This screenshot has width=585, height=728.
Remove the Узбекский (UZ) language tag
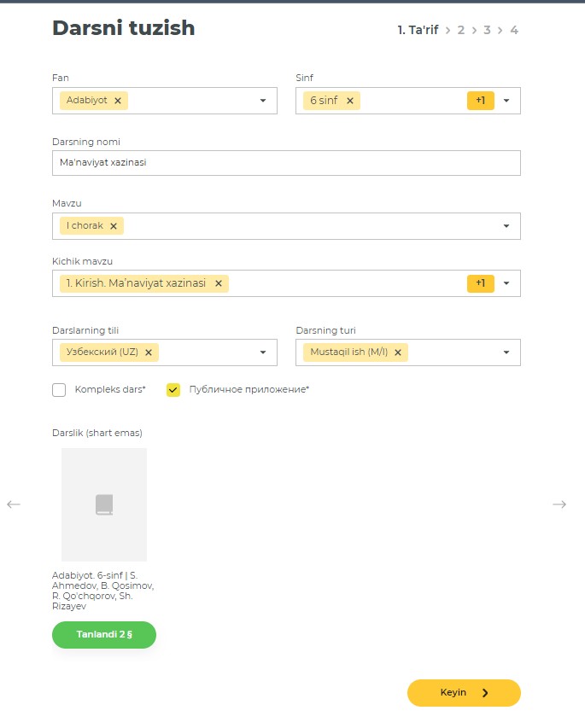click(x=148, y=352)
